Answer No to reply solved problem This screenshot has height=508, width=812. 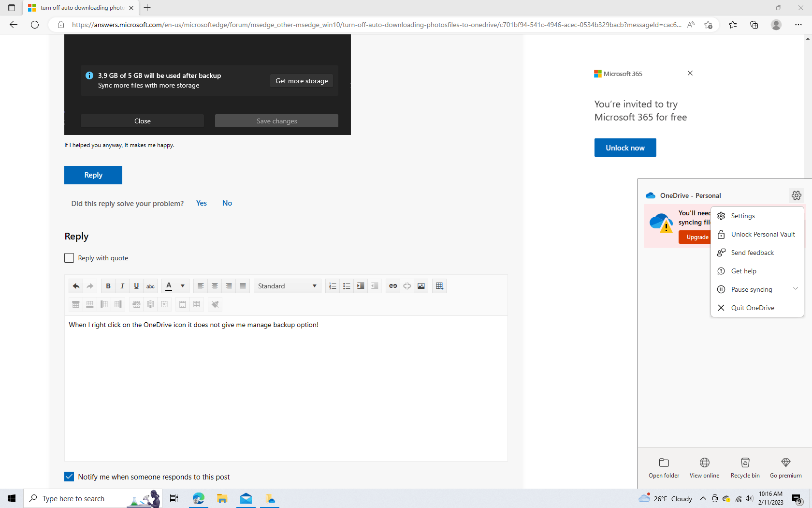coord(227,203)
